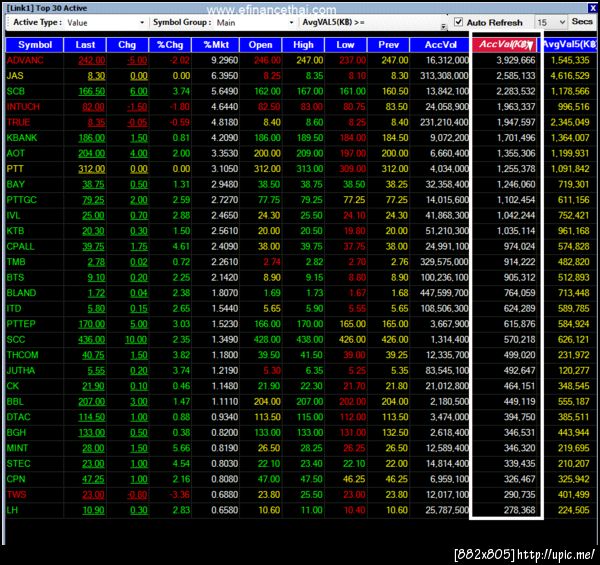Screen dimensions: 600x565
Task: Sort by the Last column header
Action: (85, 45)
